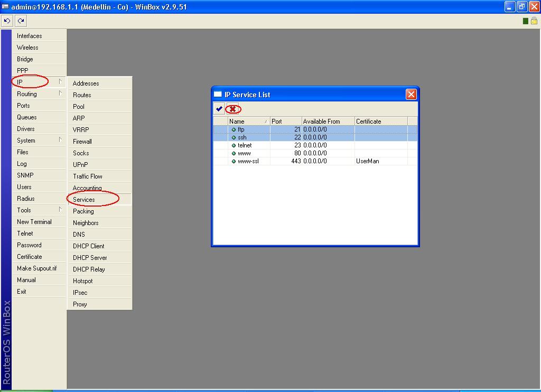The image size is (541, 392).
Task: Open the Firewall entry in the IP submenu
Action: (85, 141)
